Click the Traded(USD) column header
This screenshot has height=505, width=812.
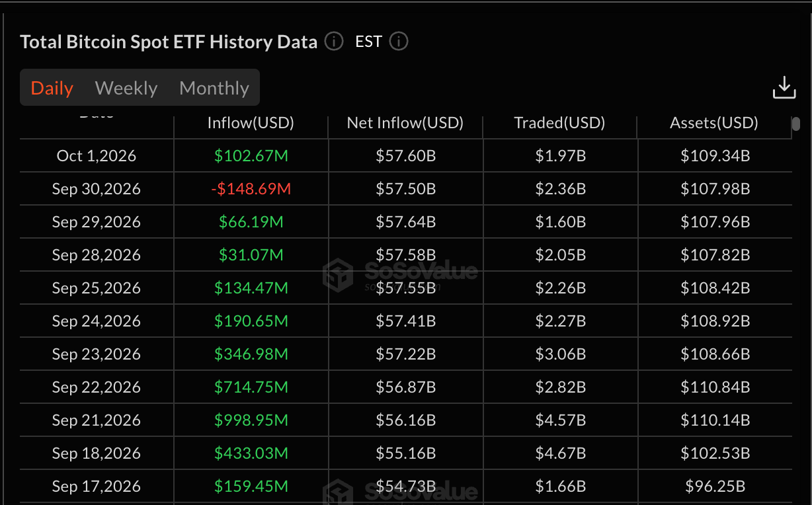560,123
